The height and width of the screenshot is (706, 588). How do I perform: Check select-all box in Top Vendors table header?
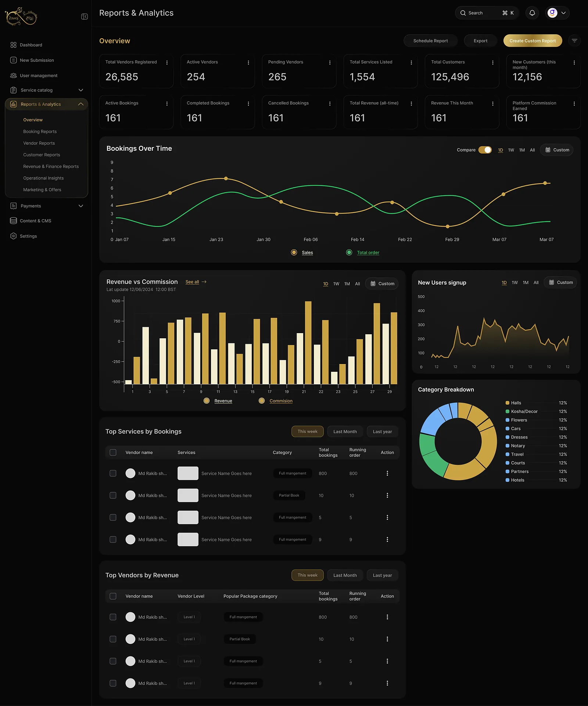tap(113, 596)
